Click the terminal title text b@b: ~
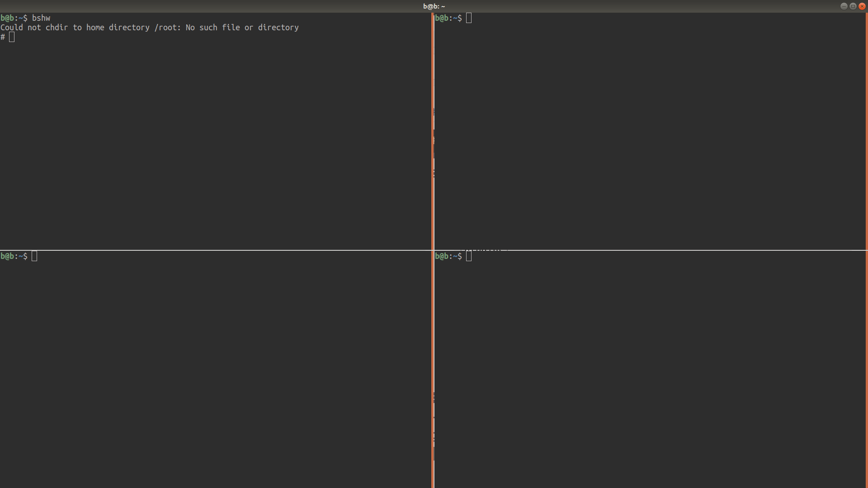Image resolution: width=868 pixels, height=488 pixels. [x=434, y=6]
